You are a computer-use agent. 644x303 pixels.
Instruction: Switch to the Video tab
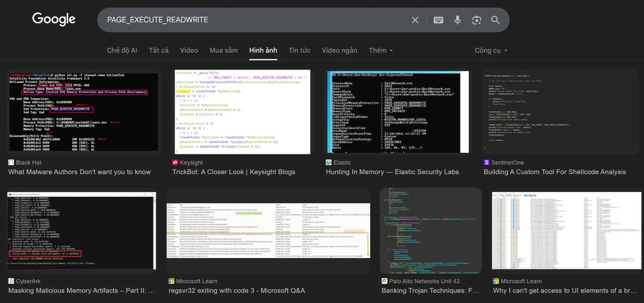tap(189, 50)
